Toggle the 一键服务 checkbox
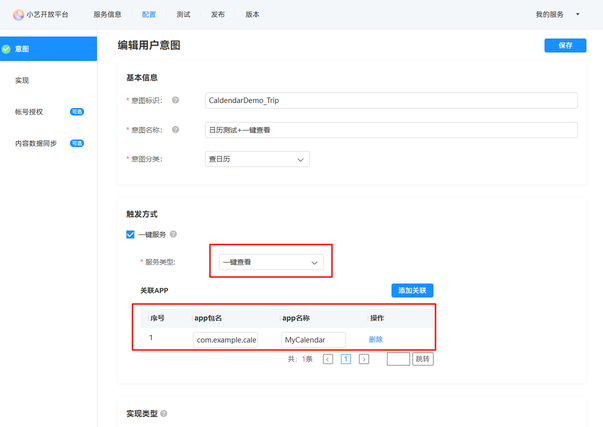This screenshot has width=603, height=427. 130,234
